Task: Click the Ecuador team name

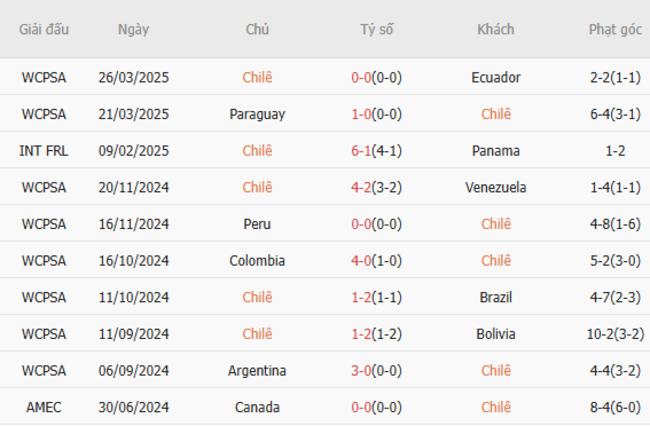Action: (496, 77)
